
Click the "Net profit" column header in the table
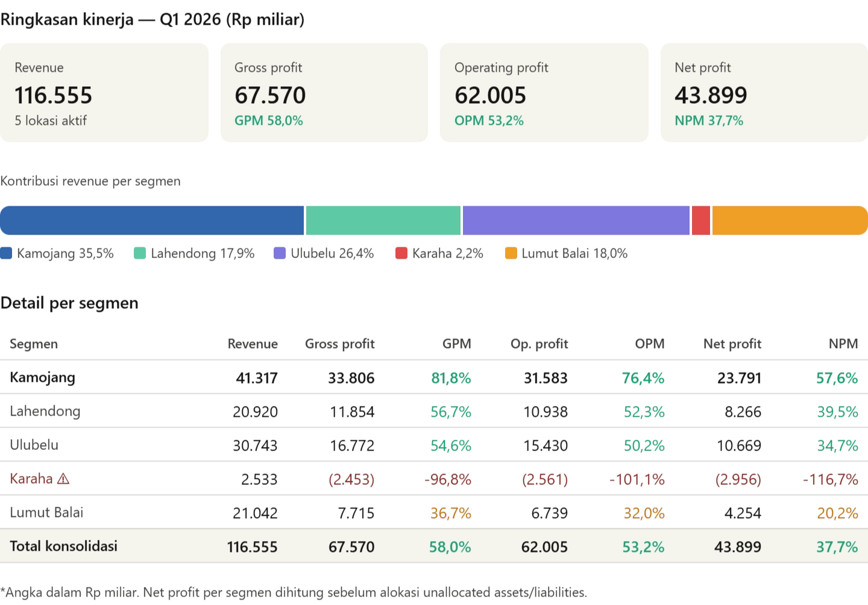[x=732, y=344]
